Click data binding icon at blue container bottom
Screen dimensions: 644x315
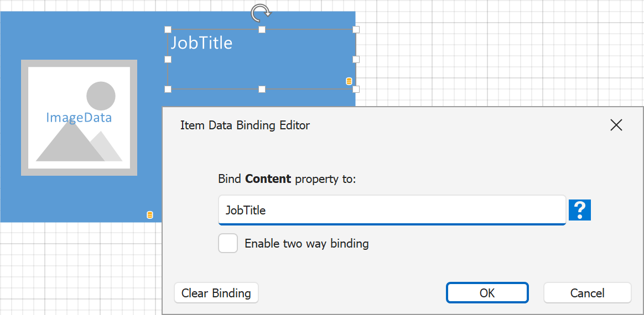click(149, 215)
